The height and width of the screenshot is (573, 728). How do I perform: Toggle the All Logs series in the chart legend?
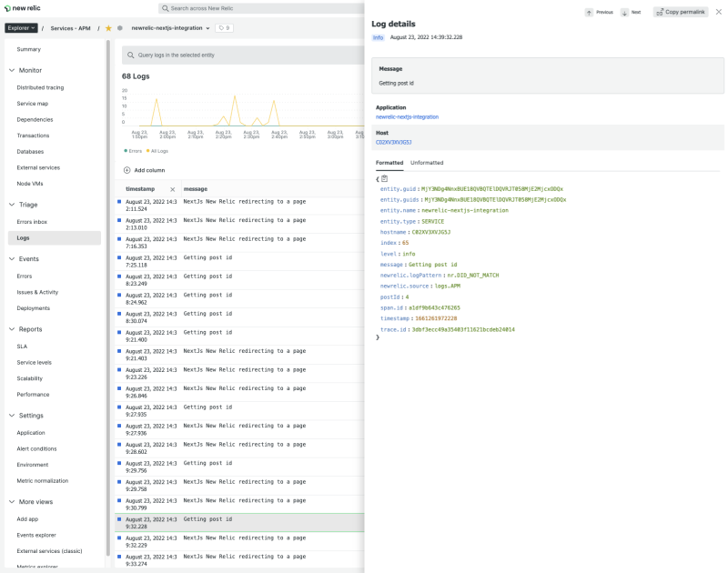[x=159, y=149]
